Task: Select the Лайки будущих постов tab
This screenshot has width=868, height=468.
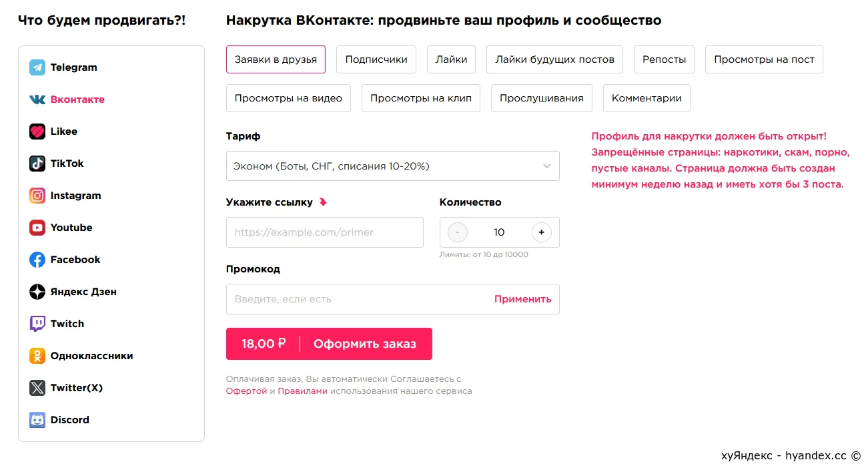Action: click(555, 59)
